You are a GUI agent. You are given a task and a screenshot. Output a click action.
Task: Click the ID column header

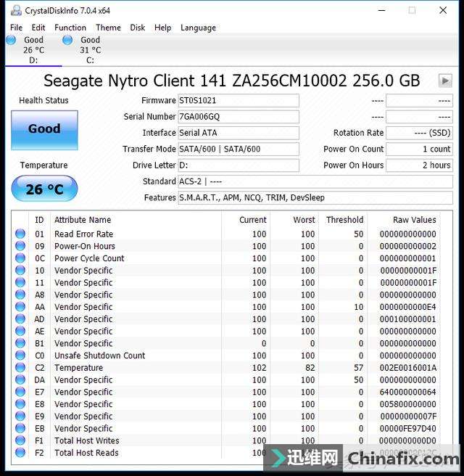(x=39, y=220)
